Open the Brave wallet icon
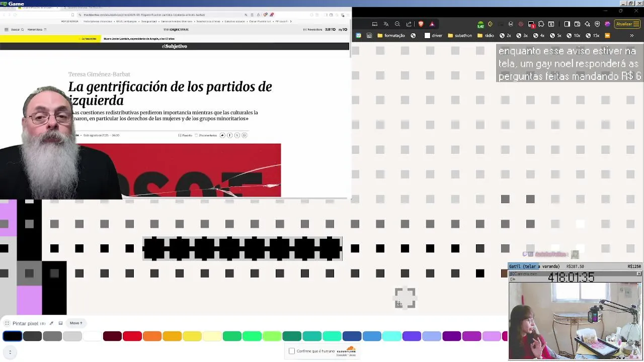Viewport: 644px width, 362px height. pos(577,24)
